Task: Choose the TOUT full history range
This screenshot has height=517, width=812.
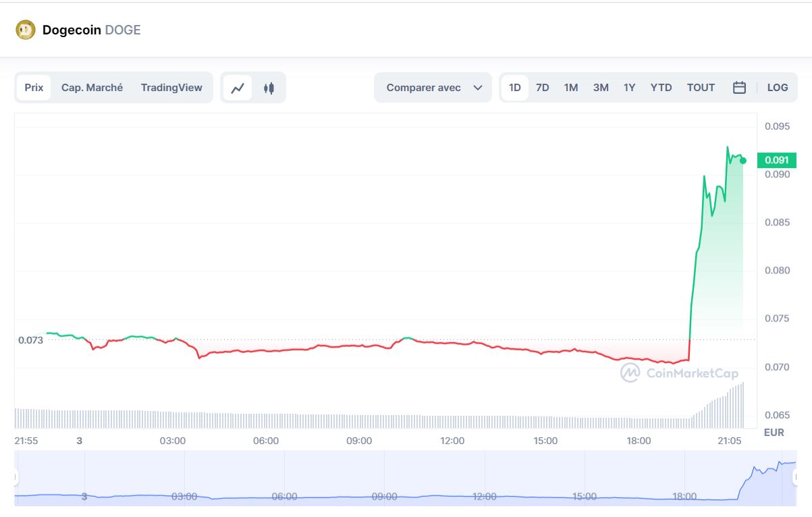Action: coord(701,88)
